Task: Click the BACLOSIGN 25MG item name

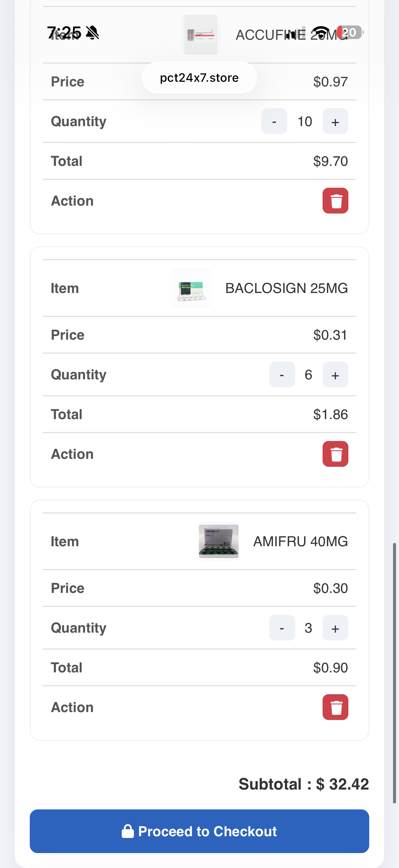Action: tap(286, 288)
